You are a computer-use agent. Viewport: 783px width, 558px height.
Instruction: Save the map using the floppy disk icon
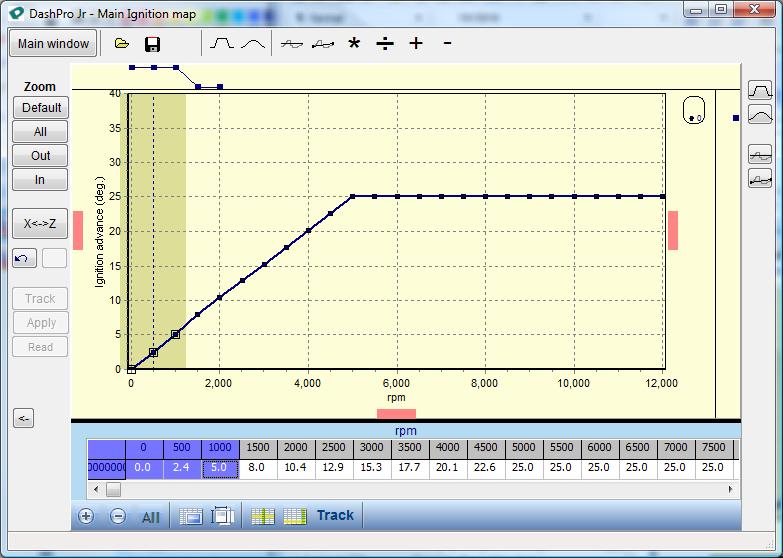pos(153,44)
